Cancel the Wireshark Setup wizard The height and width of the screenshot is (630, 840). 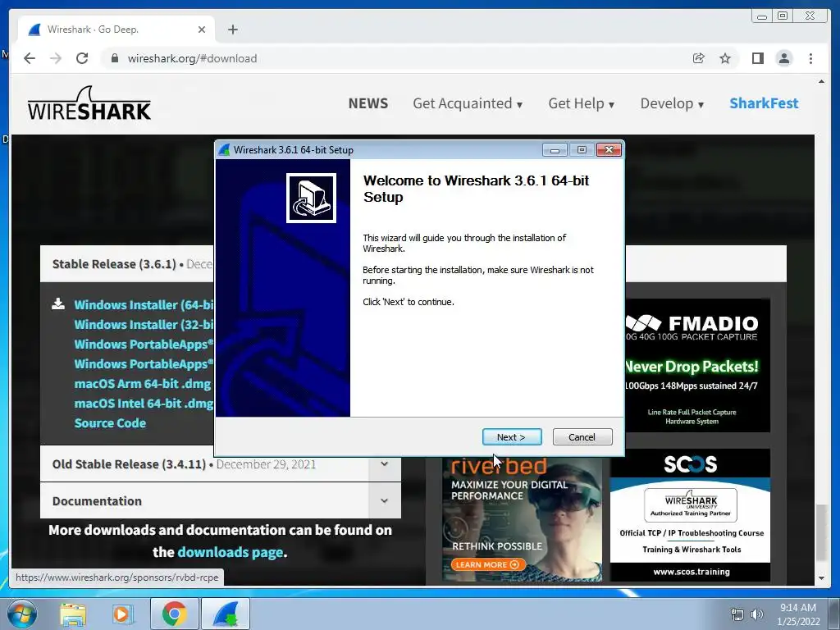(582, 437)
